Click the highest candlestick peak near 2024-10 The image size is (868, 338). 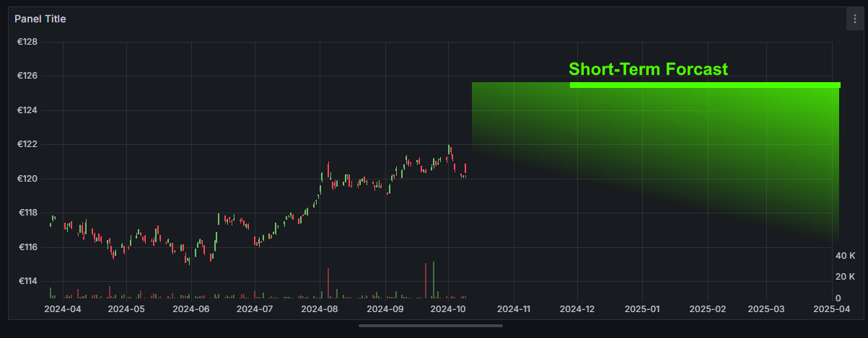click(450, 148)
